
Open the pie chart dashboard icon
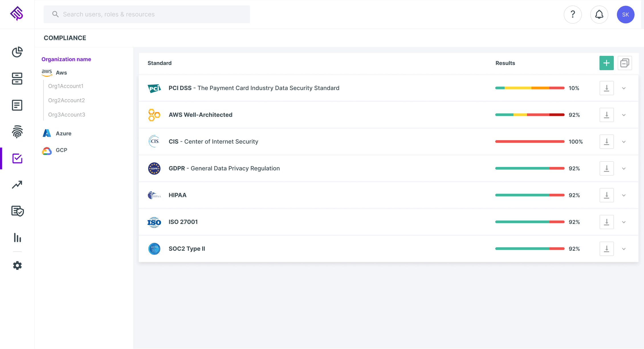click(x=17, y=52)
